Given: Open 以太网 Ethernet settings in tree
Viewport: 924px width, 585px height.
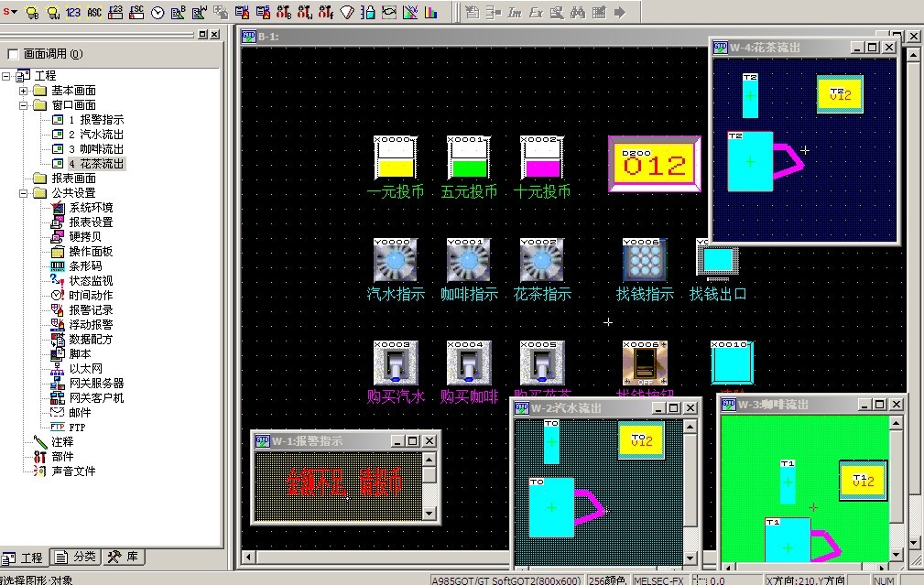Looking at the screenshot, I should (85, 368).
